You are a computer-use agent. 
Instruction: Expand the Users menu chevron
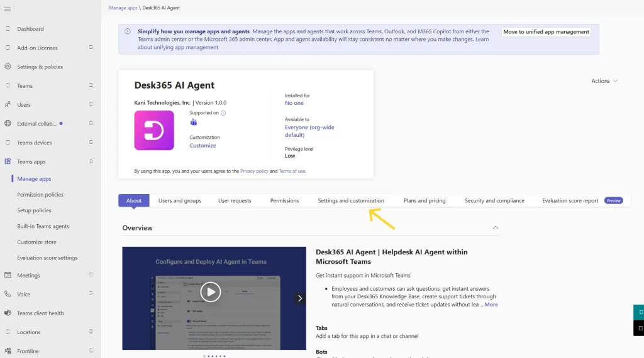[x=91, y=104]
